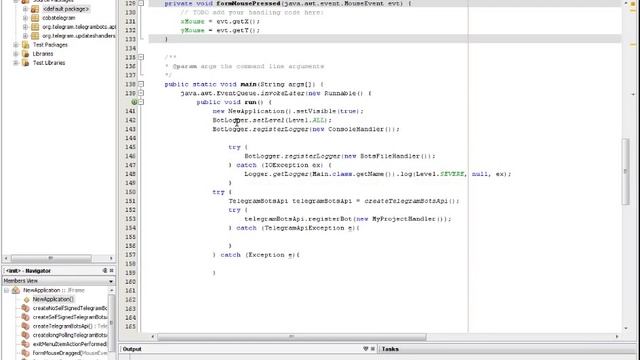Click the createNoSelfSignedTelegramBots method icon
The height and width of the screenshot is (360, 640).
[x=25, y=308]
